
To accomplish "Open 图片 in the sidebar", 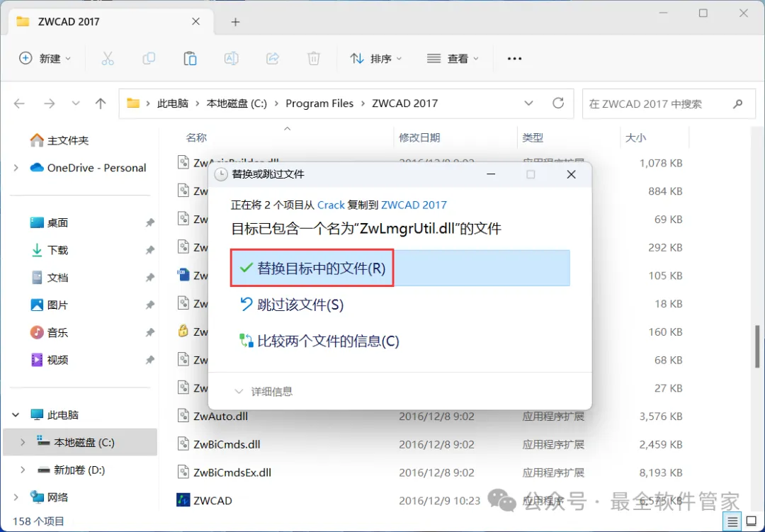I will 49,305.
